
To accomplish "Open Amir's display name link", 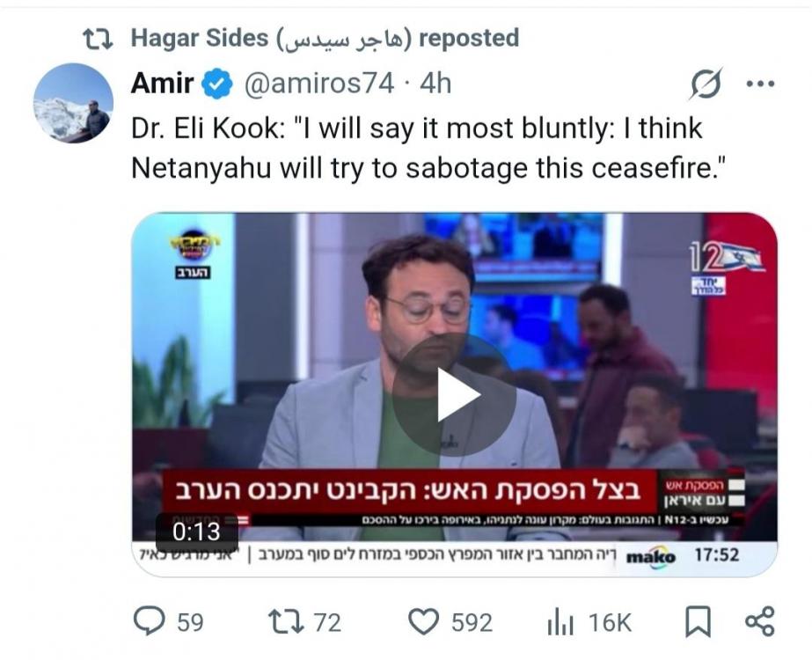I will tap(163, 84).
